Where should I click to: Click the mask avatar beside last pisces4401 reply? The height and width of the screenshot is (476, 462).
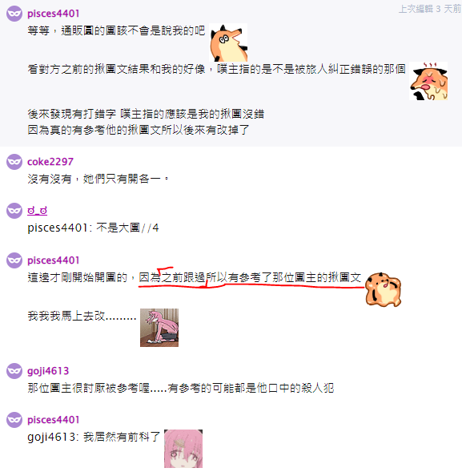click(14, 420)
